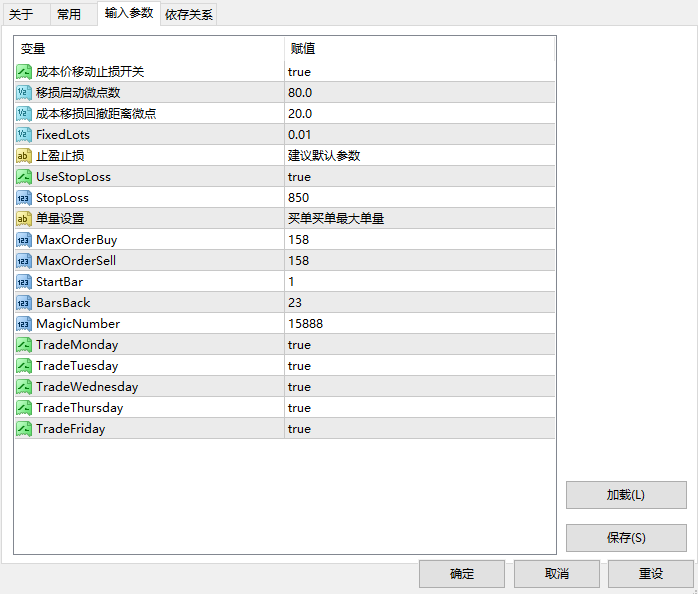698x595 pixels.
Task: Select the BarsBack variable name
Action: tap(63, 303)
